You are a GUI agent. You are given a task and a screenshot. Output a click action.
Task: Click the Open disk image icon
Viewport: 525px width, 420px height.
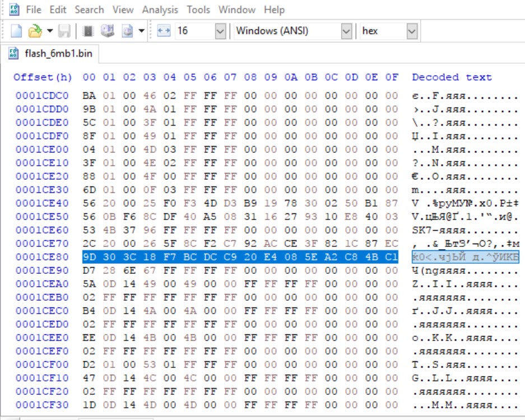[127, 31]
